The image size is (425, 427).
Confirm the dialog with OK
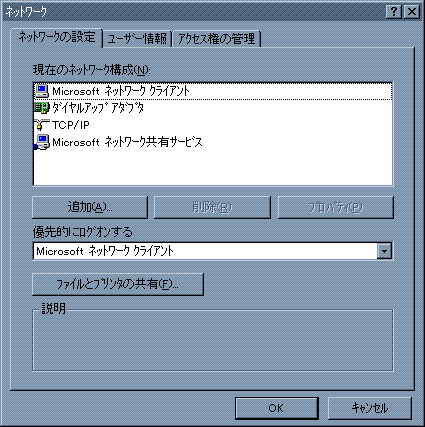pyautogui.click(x=277, y=408)
